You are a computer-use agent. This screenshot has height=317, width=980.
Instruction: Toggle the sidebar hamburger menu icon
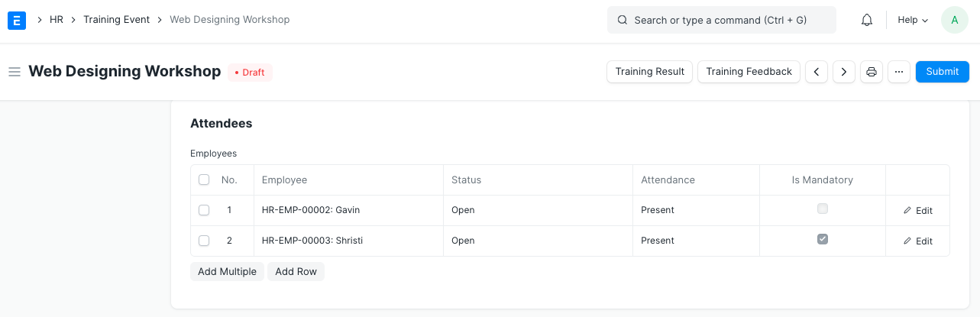coord(14,72)
